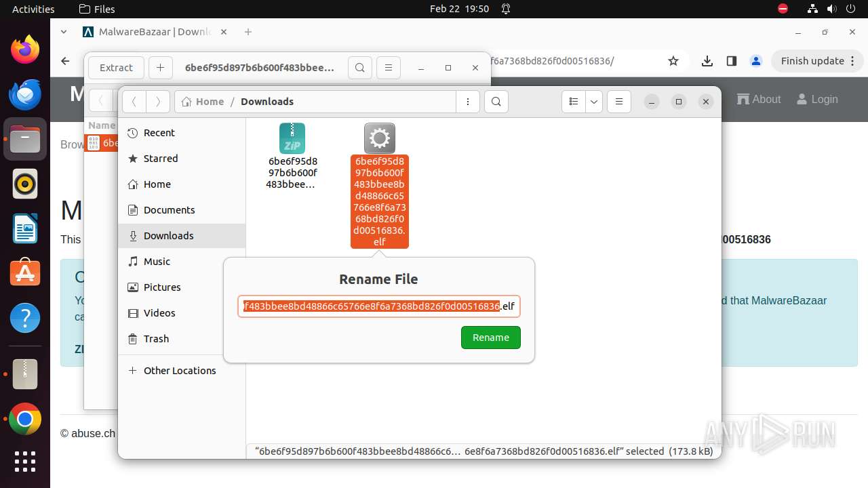Open the Documents sidebar folder
Screen dimensions: 868x488
tap(181, 210)
